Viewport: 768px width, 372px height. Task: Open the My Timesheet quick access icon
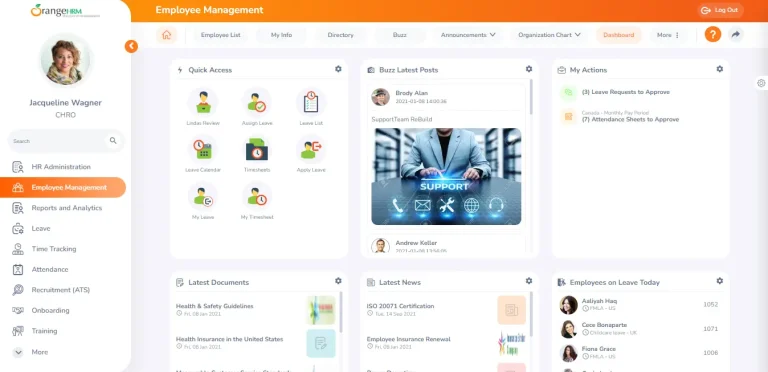pyautogui.click(x=257, y=196)
